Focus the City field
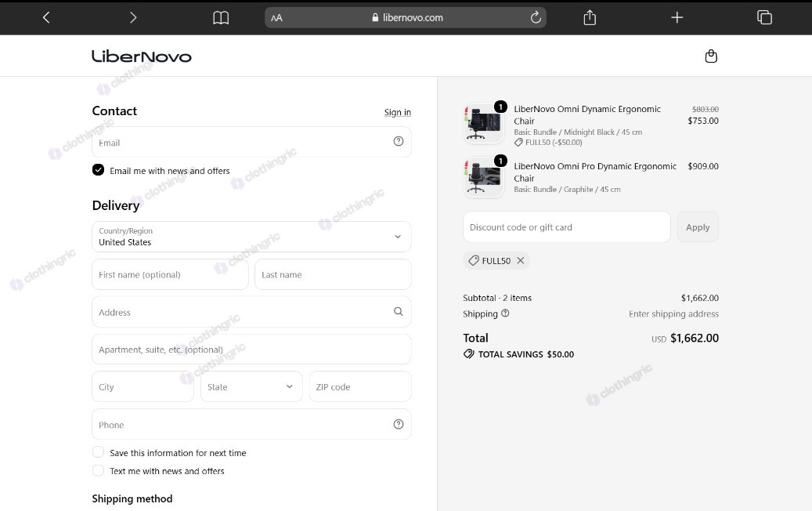 [x=143, y=386]
